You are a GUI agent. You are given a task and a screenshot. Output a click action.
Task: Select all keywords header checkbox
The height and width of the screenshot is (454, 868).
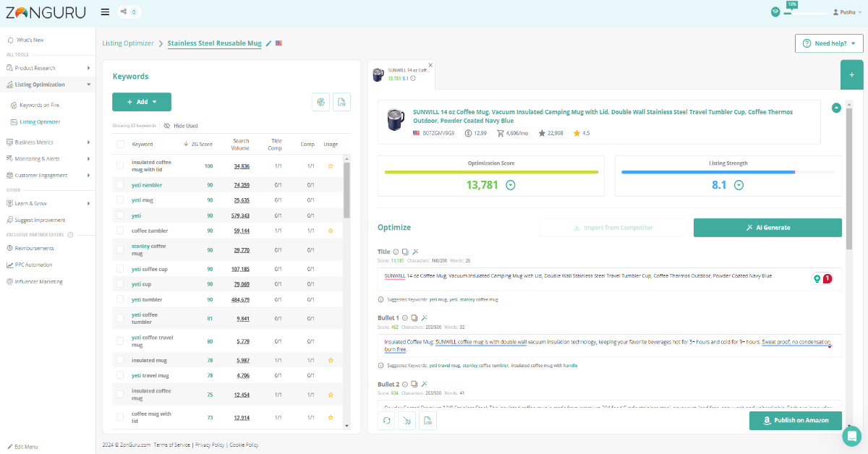click(x=120, y=144)
